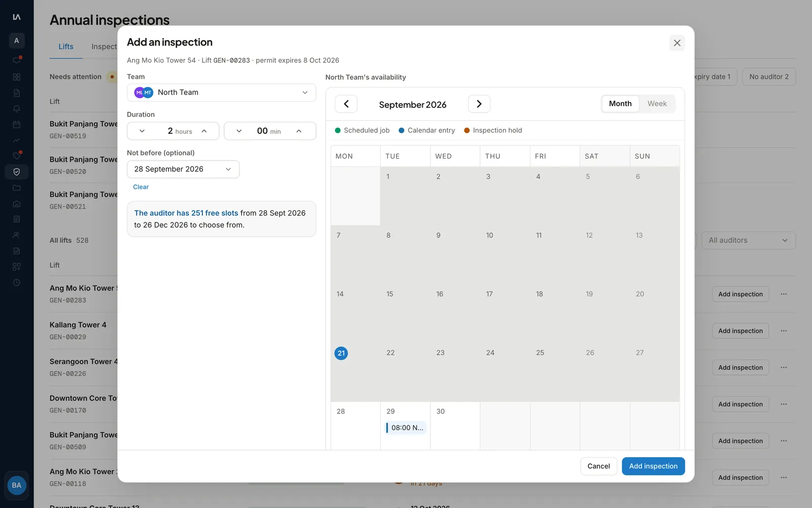This screenshot has width=812, height=508.
Task: Open the North Team dropdown
Action: 221,92
